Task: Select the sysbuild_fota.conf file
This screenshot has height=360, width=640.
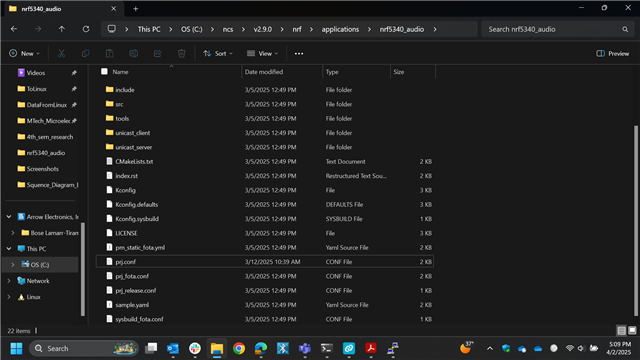Action: pos(264,319)
